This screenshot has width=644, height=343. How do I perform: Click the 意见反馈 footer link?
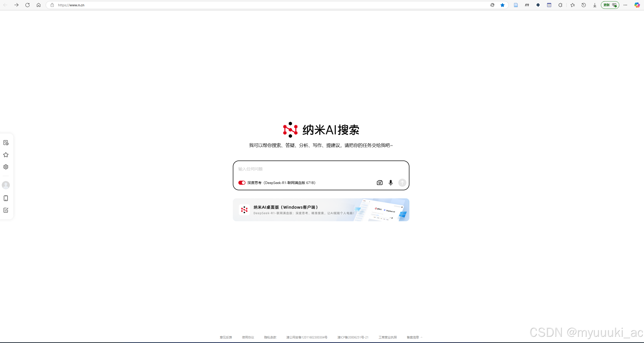226,337
